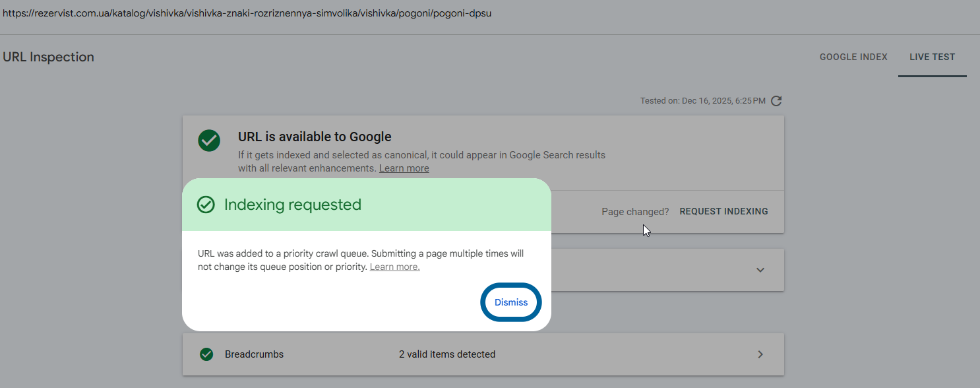This screenshot has width=980, height=388.
Task: Click the Indexing requested dialog title
Action: tap(292, 205)
